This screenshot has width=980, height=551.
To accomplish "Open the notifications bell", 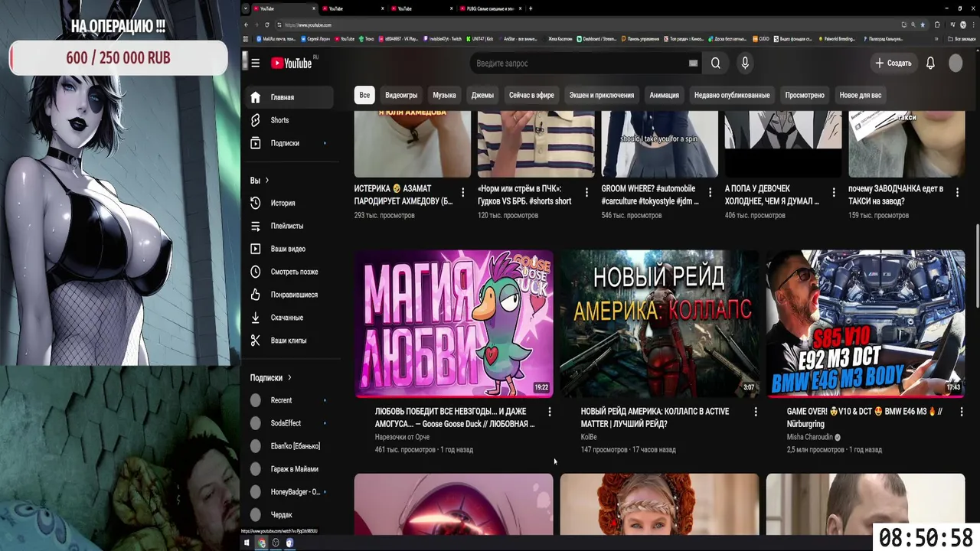I will [930, 64].
